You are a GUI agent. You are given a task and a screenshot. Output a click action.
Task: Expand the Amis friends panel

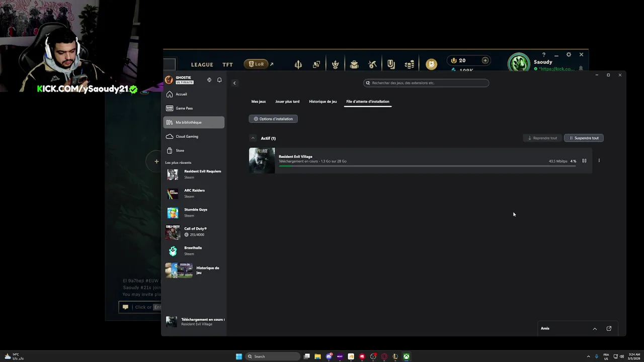click(x=595, y=328)
